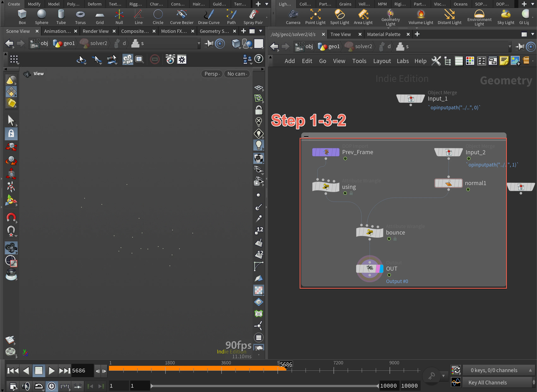Add a Torus primitive

(80, 17)
